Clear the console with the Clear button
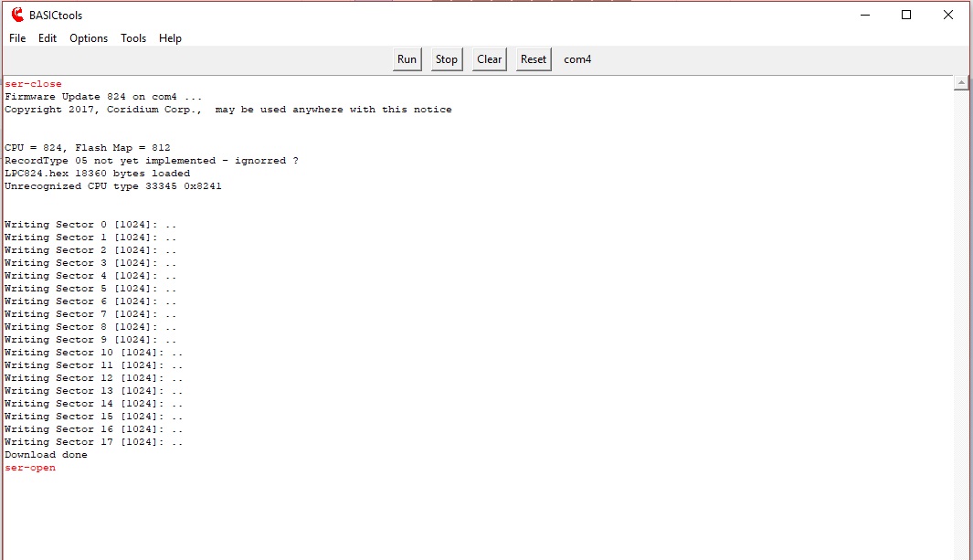The image size is (973, 560). [489, 59]
